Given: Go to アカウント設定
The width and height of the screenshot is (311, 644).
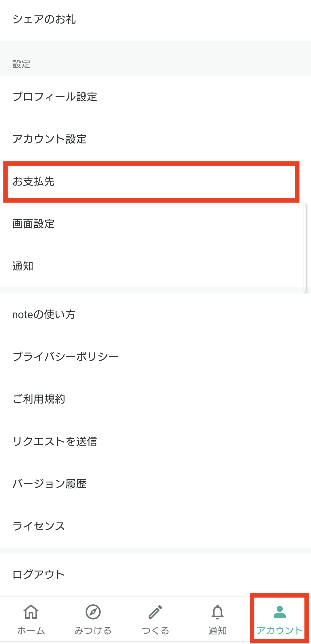Looking at the screenshot, I should coord(155,139).
